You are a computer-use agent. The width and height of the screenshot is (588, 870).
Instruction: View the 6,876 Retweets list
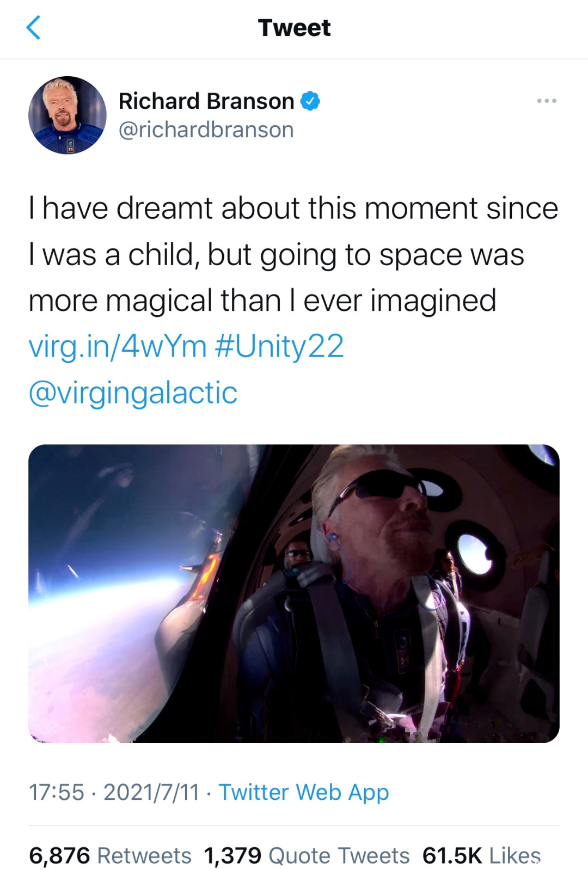click(110, 855)
